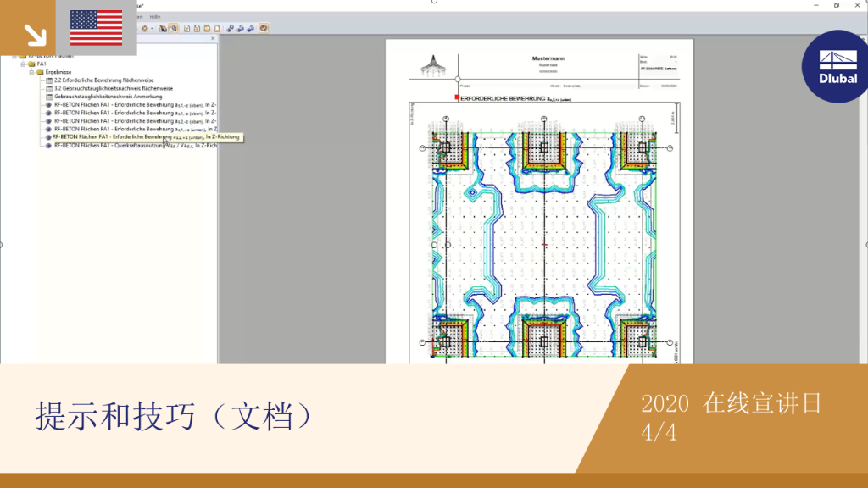Click the American flag language icon

97,28
